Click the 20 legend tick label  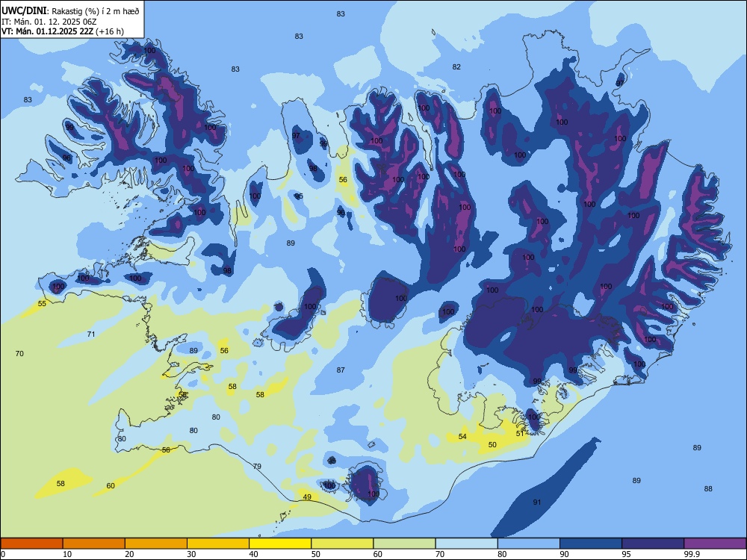129,554
